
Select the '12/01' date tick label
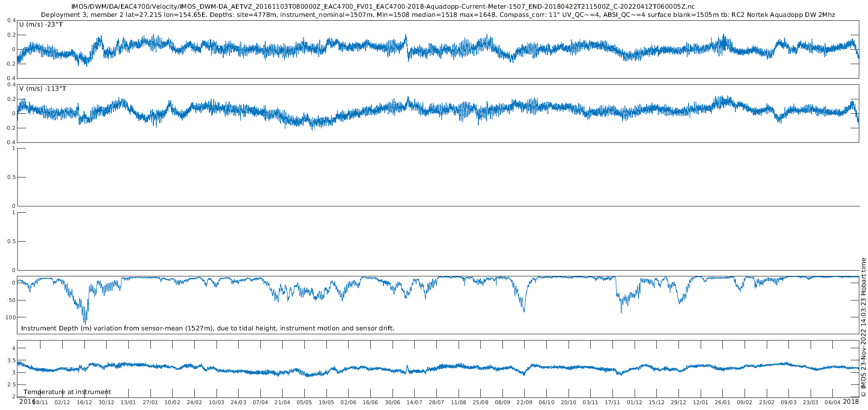click(x=701, y=402)
